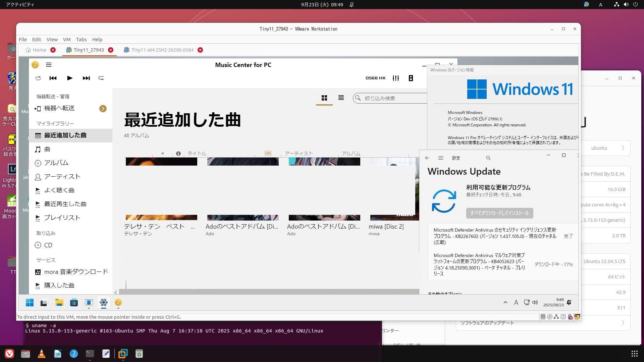Toggle shuffle playback mode
644x362 pixels.
point(38,78)
